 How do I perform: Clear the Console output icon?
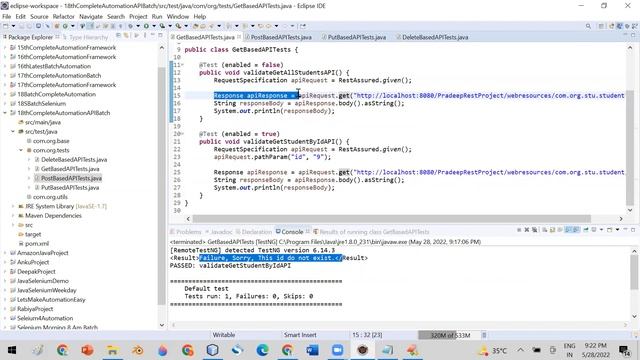coord(544,230)
